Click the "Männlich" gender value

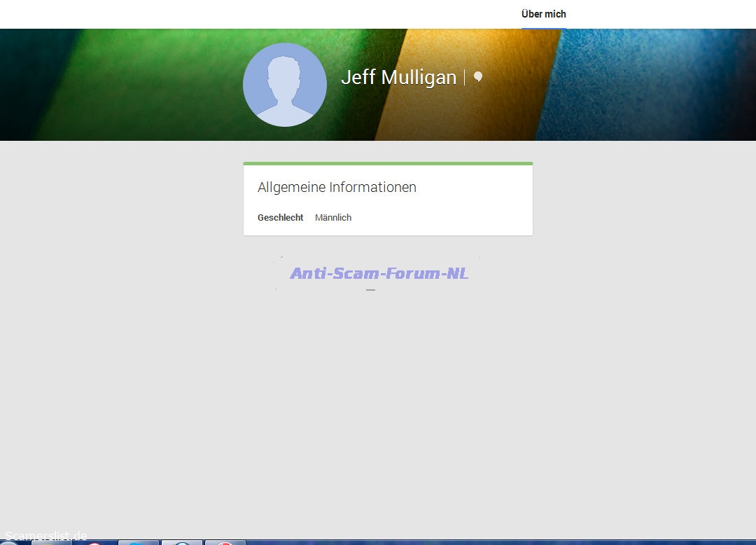point(333,218)
